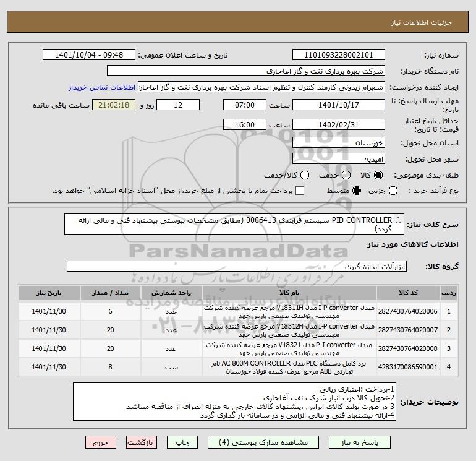
Task: Click the AC 800M CONTROLLER item name
Action: (289, 368)
